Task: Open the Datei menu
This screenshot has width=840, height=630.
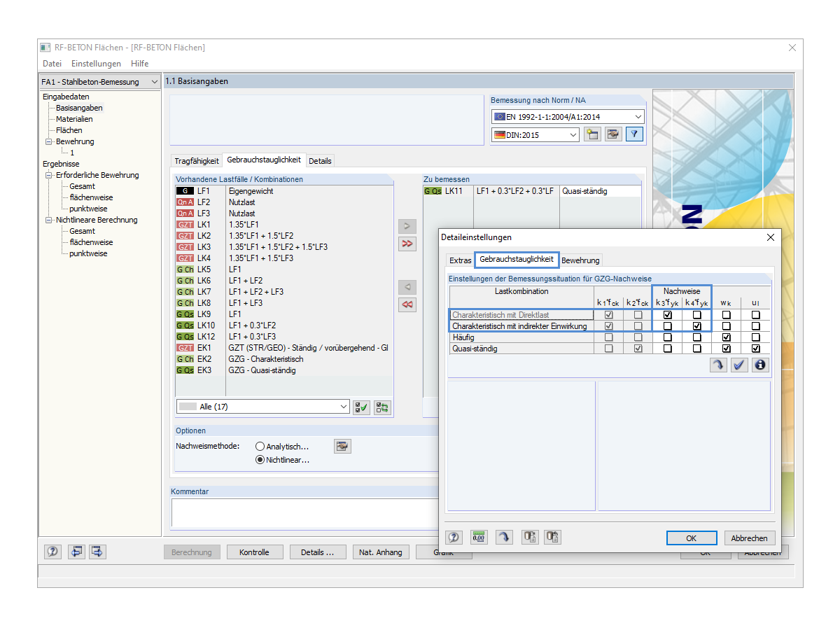Action: tap(52, 64)
